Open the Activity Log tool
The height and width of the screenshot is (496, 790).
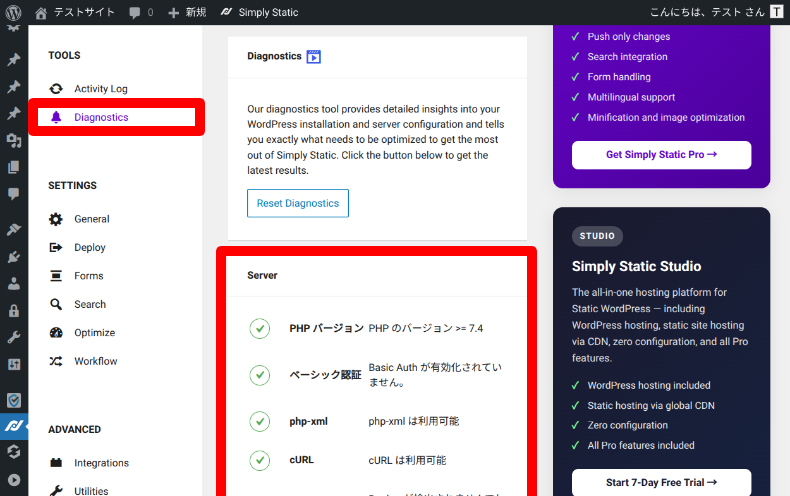[x=101, y=89]
